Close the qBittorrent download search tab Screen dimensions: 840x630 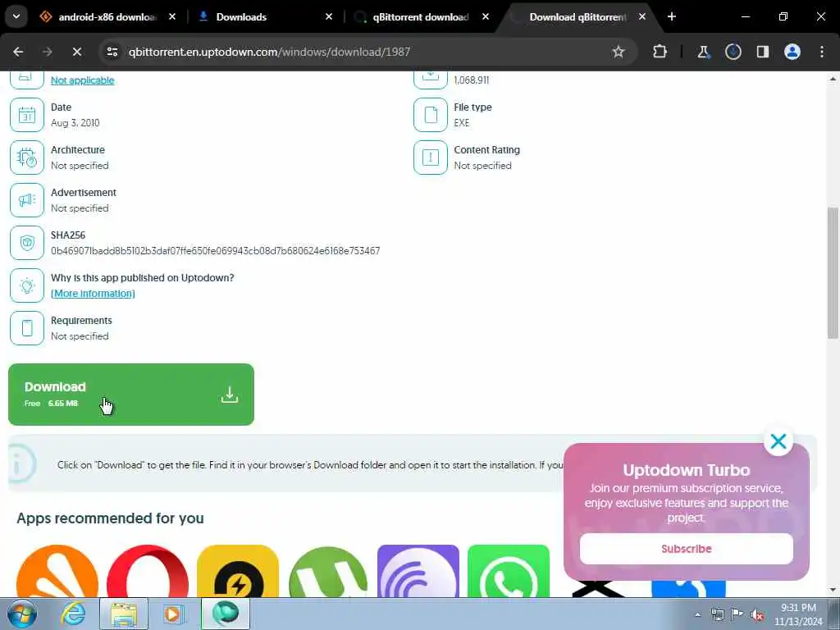point(486,17)
